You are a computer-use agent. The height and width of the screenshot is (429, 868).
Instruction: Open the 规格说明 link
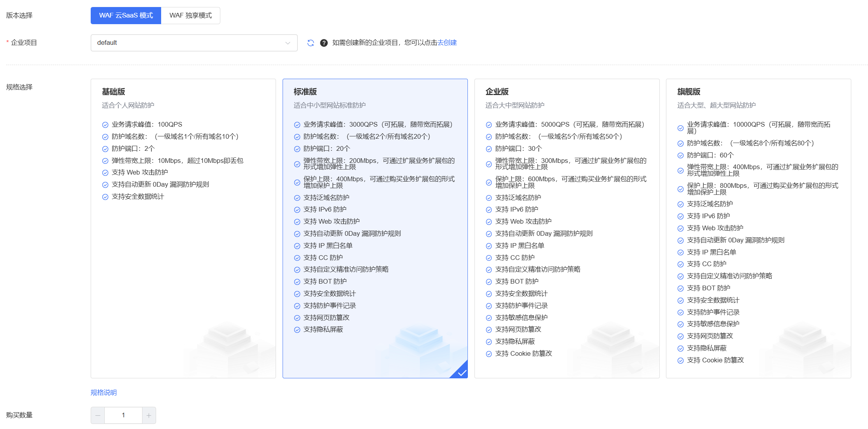104,392
